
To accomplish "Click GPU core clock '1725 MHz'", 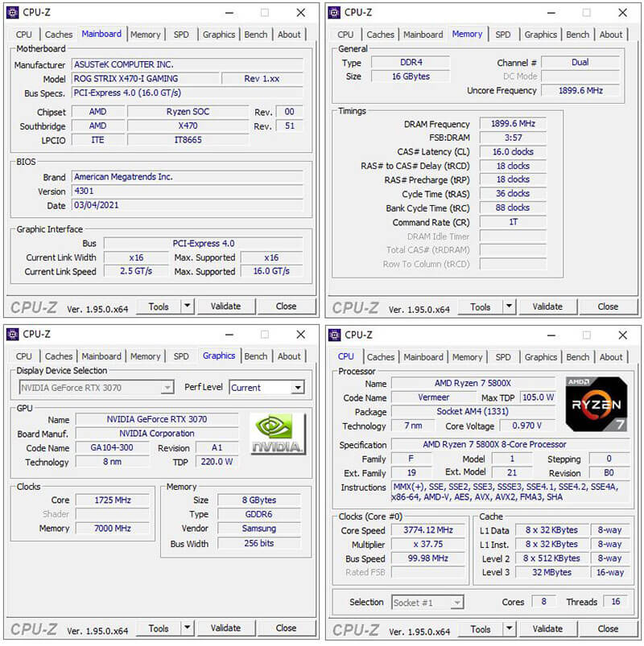I will coord(112,500).
